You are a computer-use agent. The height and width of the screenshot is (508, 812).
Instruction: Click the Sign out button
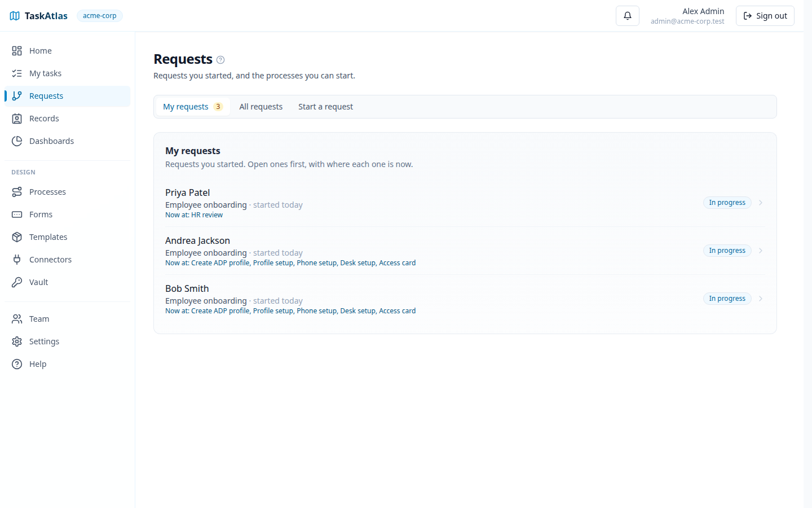click(x=765, y=16)
